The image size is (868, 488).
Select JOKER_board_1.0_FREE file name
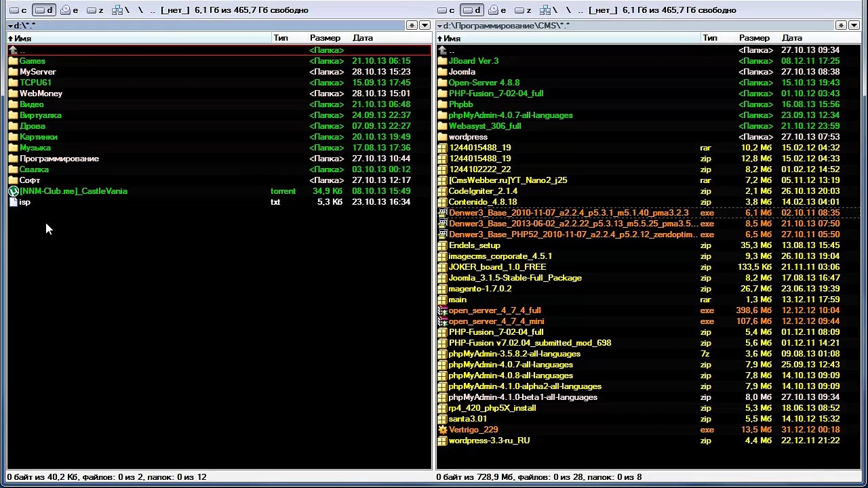pos(497,267)
